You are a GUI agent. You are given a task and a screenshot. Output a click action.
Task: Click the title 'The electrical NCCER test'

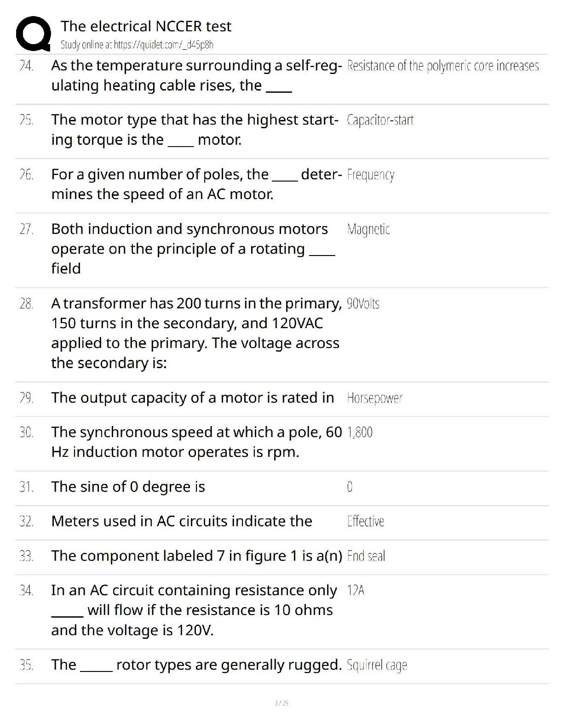click(146, 26)
